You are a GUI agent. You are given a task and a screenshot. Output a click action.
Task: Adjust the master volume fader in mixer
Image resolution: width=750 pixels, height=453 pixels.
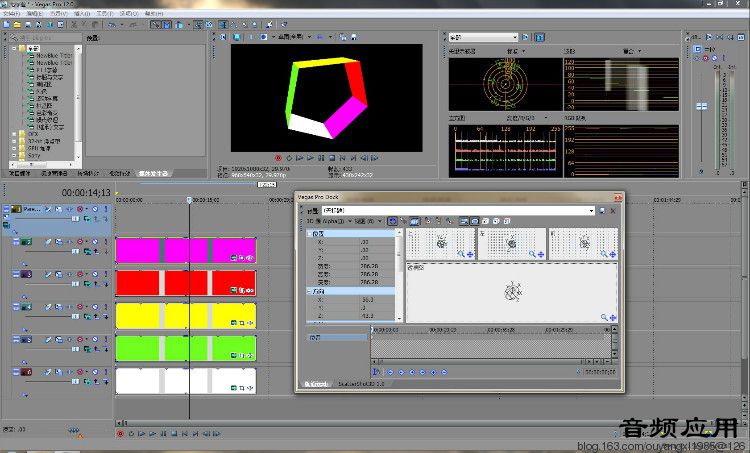point(701,106)
